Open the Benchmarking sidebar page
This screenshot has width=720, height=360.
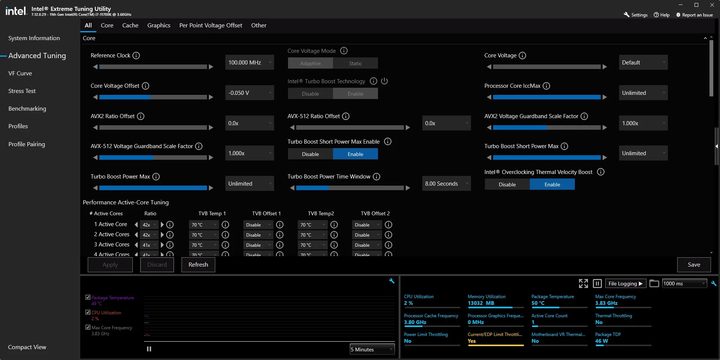coord(27,109)
